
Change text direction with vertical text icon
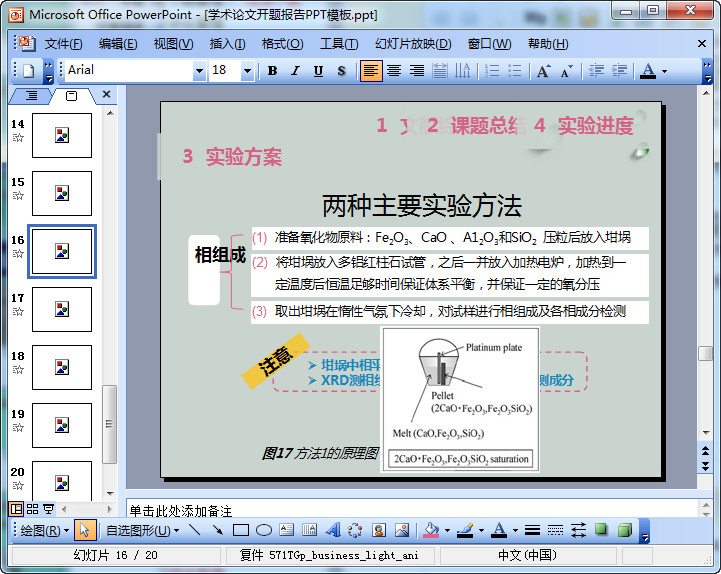pos(463,71)
